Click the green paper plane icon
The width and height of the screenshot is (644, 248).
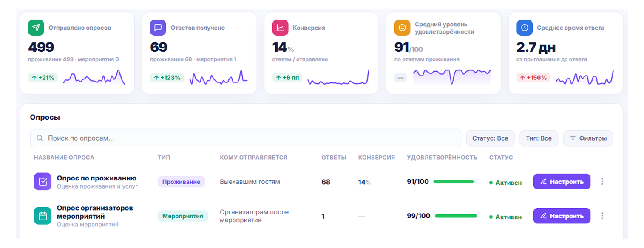tap(36, 28)
